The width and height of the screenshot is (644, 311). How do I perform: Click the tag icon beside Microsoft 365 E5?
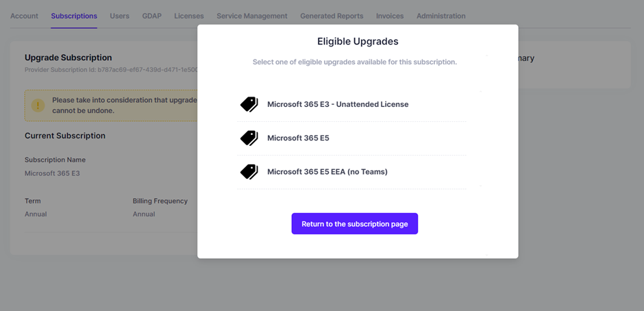249,138
